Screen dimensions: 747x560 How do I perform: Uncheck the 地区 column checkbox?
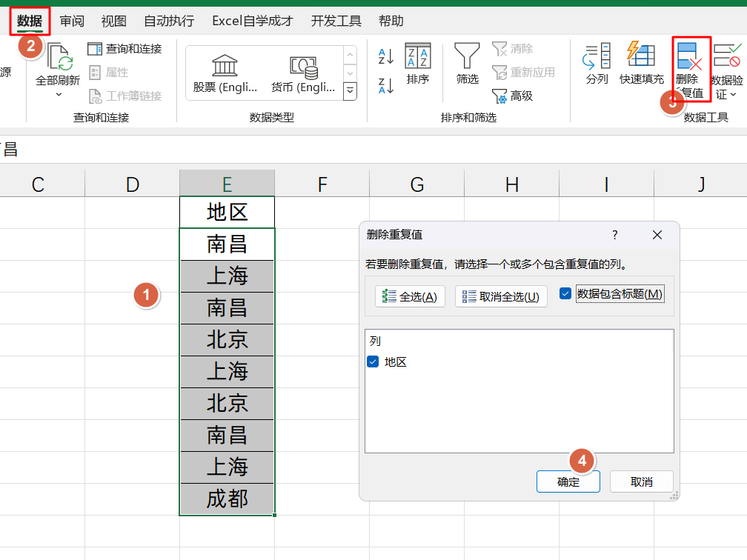coord(373,362)
